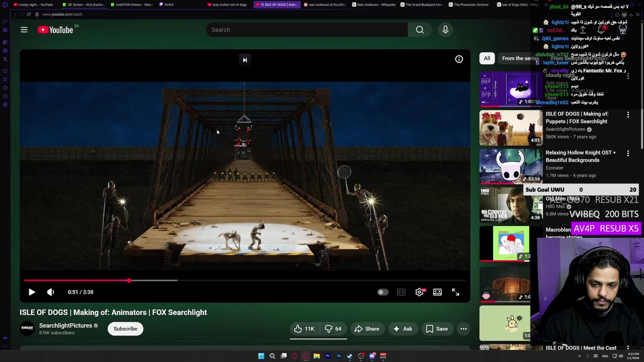Subscribe to SearchlightPictures

pos(125,329)
